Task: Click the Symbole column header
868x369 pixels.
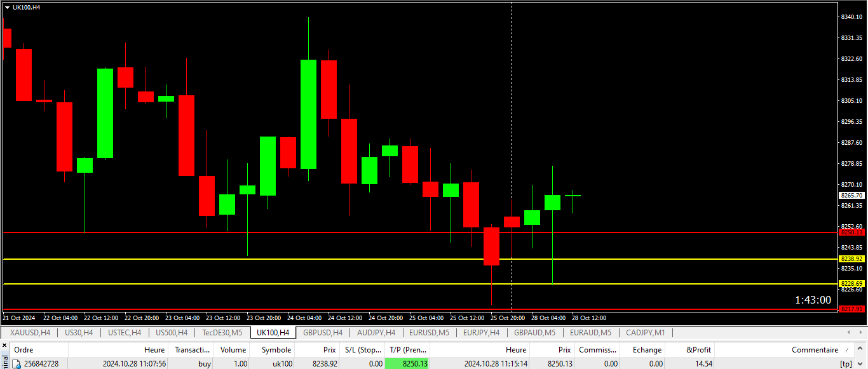Action: click(276, 350)
